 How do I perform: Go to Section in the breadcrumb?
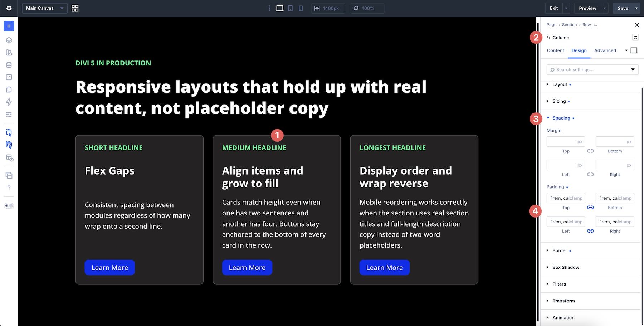[569, 25]
